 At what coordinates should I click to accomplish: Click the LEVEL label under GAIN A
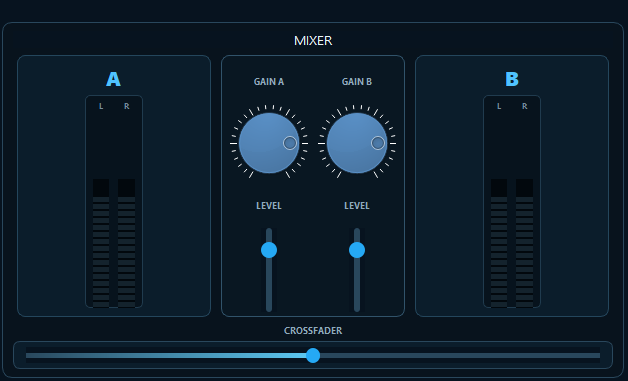[269, 206]
